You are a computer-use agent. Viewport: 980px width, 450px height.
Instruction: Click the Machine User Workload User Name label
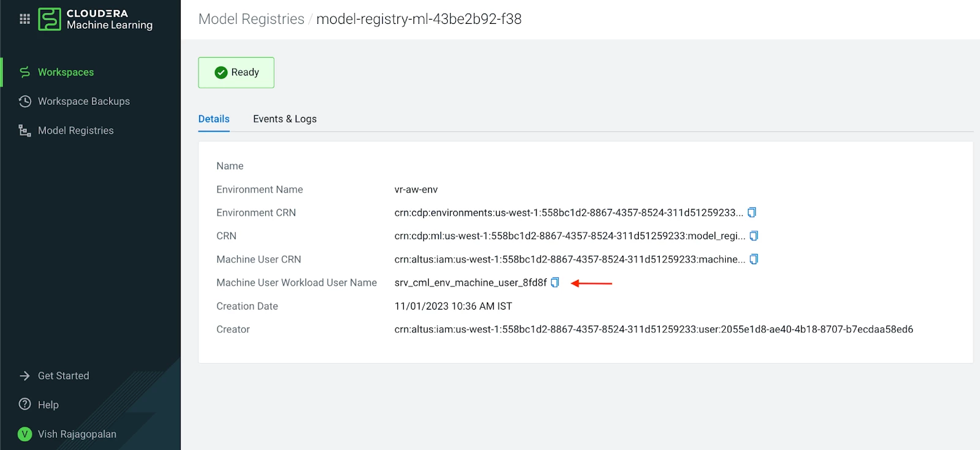coord(296,283)
